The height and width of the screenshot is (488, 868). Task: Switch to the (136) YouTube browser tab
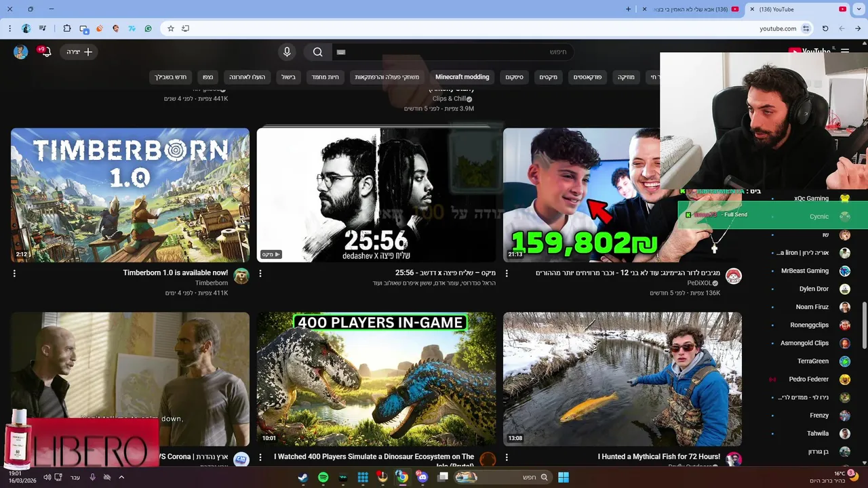point(797,9)
